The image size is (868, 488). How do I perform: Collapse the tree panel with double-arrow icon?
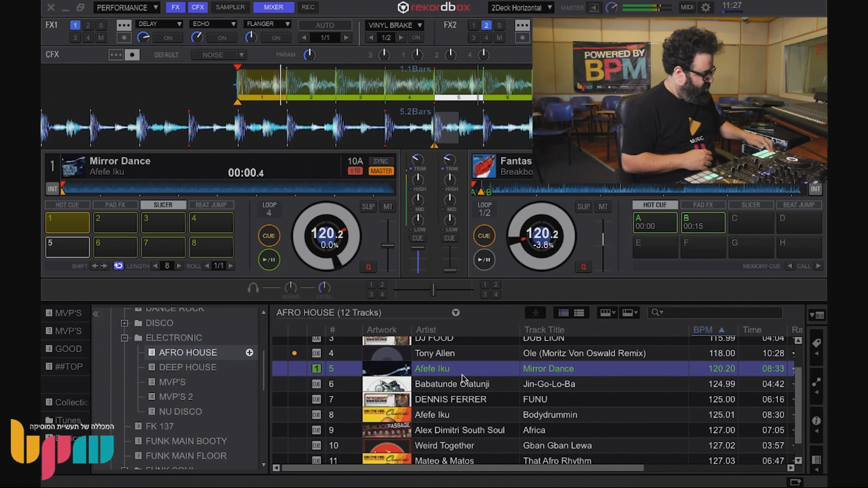(96, 314)
